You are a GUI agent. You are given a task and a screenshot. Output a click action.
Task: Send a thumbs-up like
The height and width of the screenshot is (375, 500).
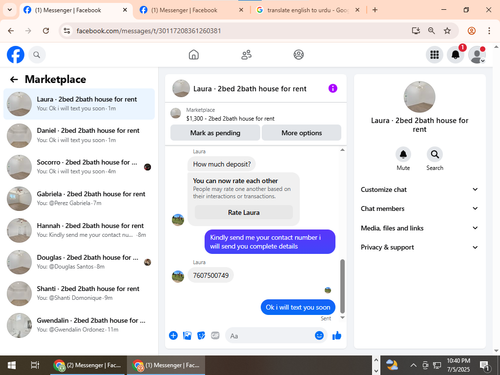click(x=337, y=335)
